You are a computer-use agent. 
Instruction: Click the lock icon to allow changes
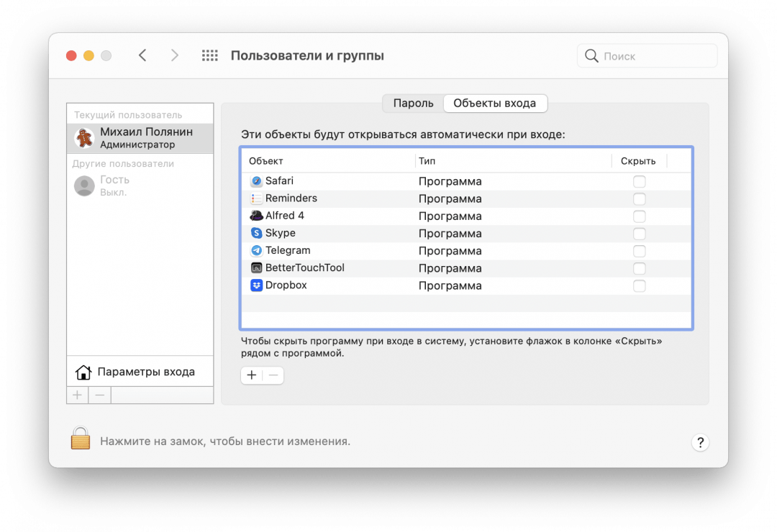pos(79,439)
